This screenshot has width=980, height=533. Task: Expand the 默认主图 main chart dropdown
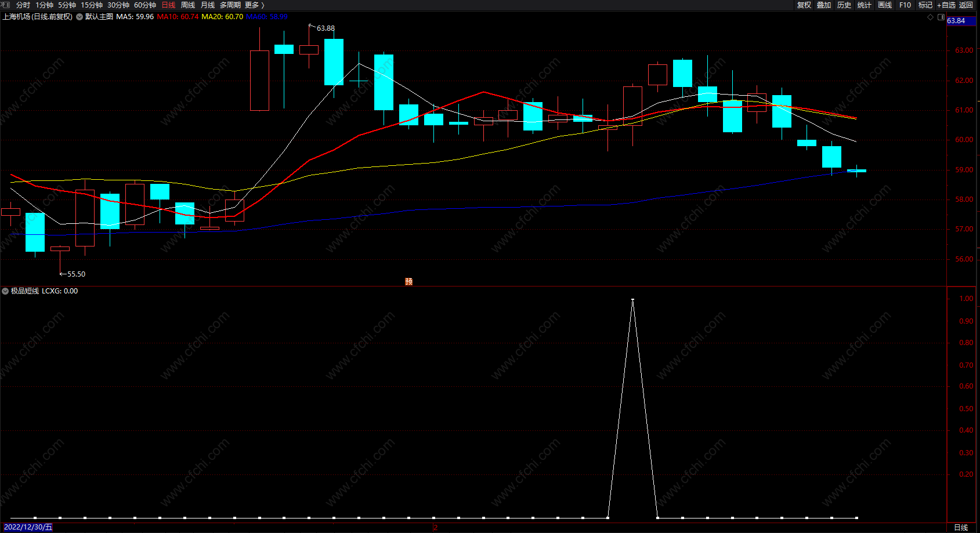[80, 17]
